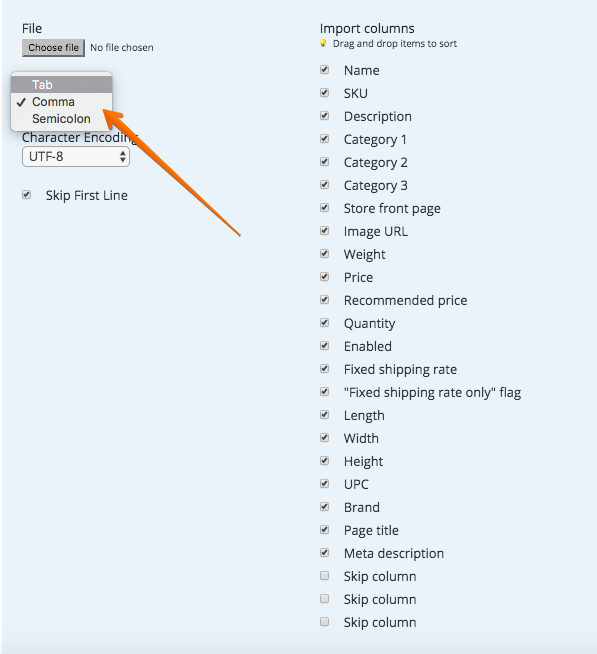This screenshot has height=654, width=597.
Task: Toggle the Skip First Line checkbox
Action: point(27,195)
